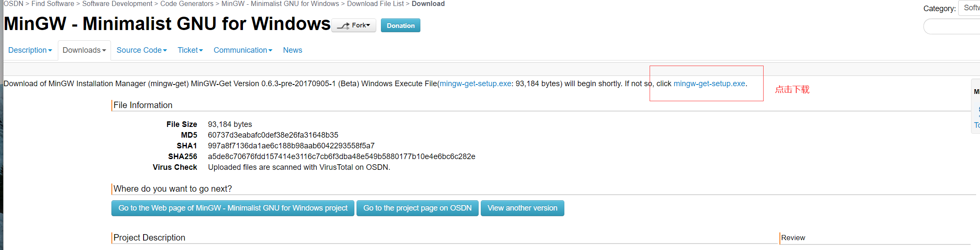Open the OSDN breadcrumb link

click(x=13, y=4)
